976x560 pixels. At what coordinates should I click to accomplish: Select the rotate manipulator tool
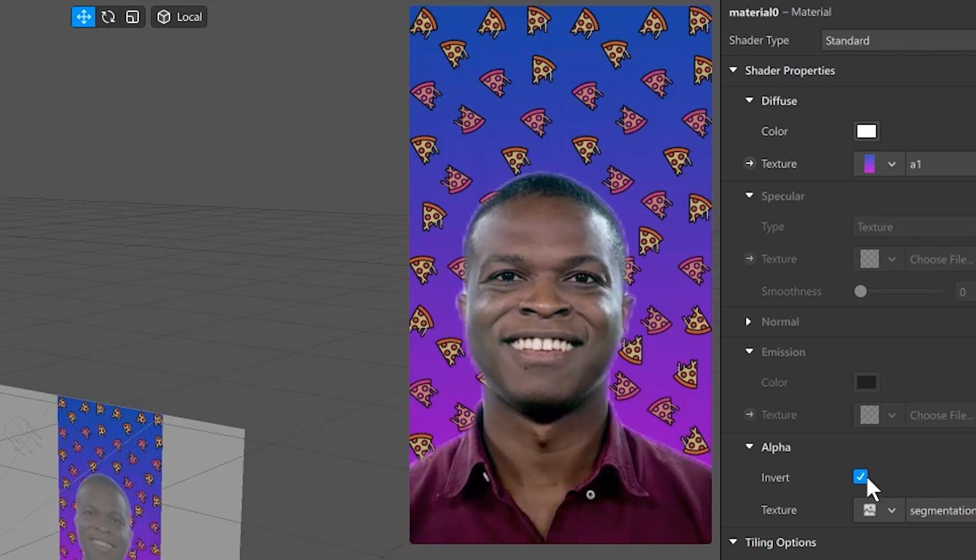click(108, 17)
